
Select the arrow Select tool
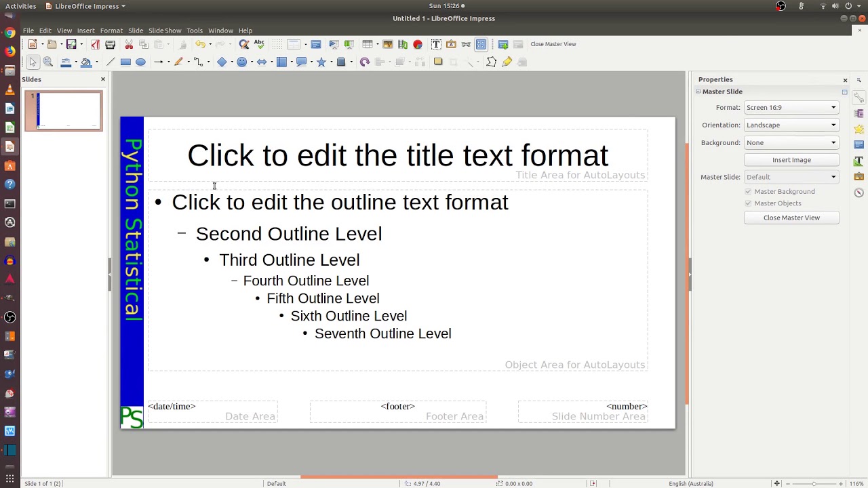pyautogui.click(x=33, y=62)
